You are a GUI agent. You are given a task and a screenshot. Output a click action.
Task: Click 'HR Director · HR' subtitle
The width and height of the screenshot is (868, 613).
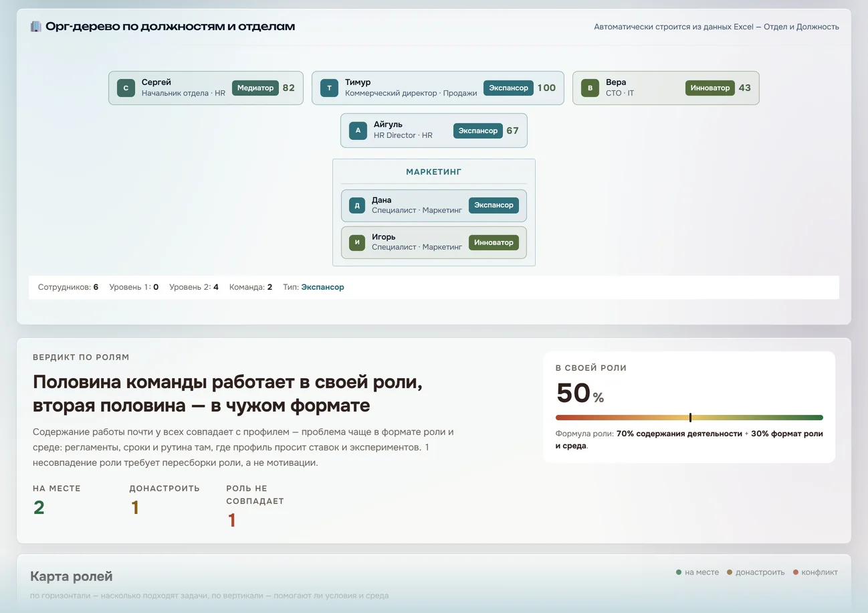[403, 135]
